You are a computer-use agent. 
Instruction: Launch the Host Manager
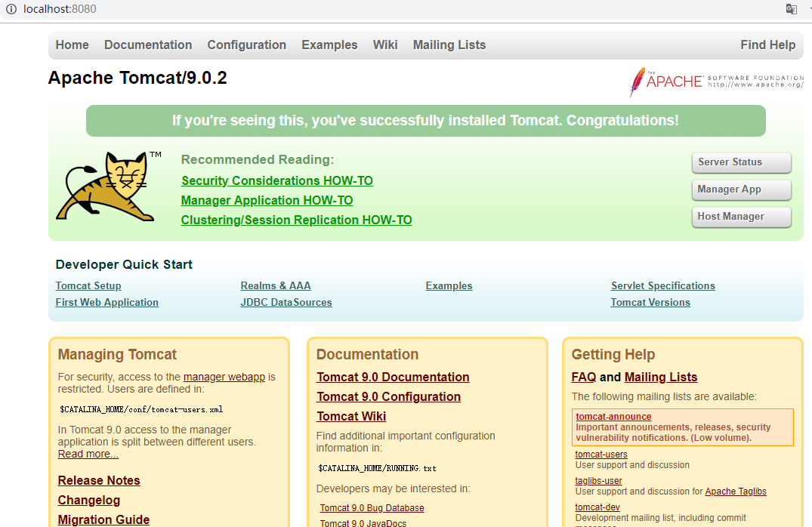tap(741, 217)
